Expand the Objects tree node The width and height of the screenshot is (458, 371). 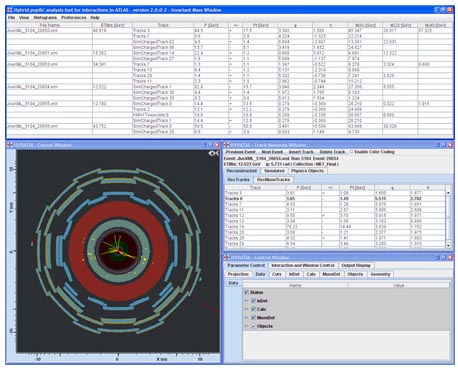247,326
